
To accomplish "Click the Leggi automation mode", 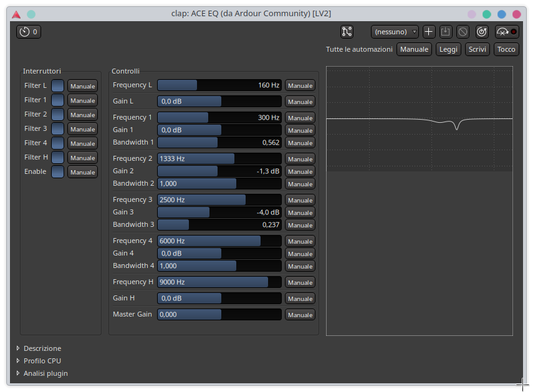I will [448, 49].
